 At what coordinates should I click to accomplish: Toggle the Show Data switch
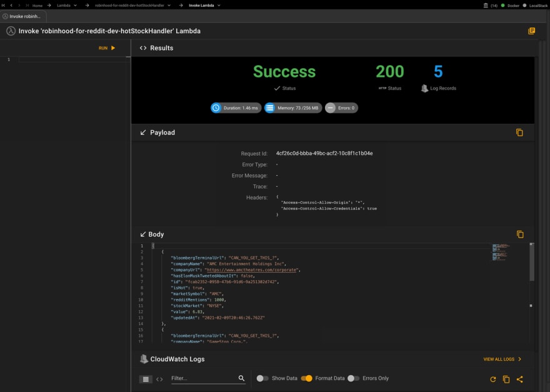click(x=262, y=378)
